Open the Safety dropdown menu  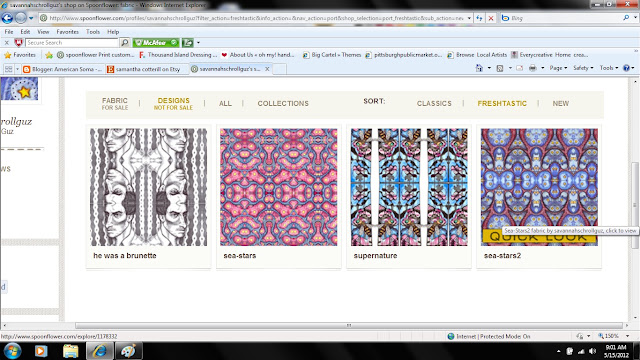(583, 68)
